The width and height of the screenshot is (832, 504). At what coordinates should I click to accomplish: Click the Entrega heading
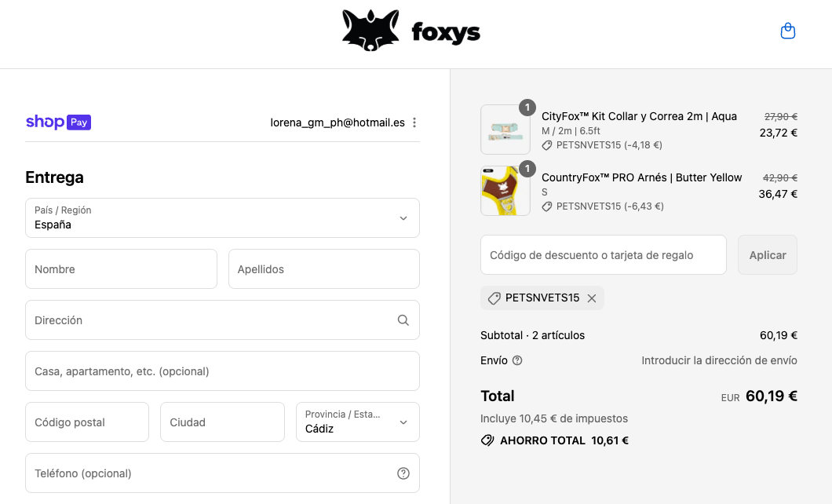(x=54, y=177)
